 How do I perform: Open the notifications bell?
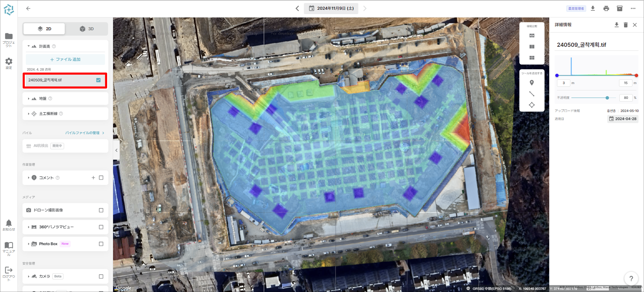pos(9,223)
